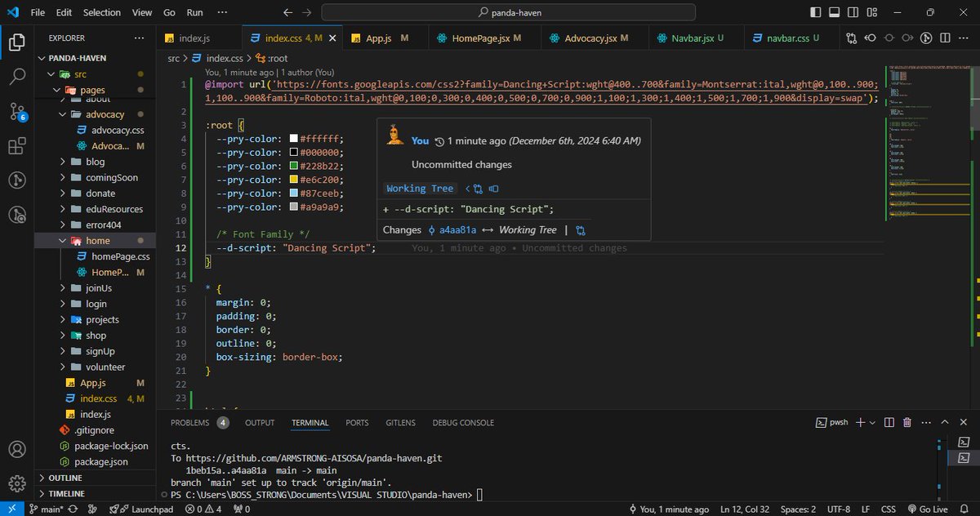Open the editor More Actions ellipsis

(x=964, y=38)
